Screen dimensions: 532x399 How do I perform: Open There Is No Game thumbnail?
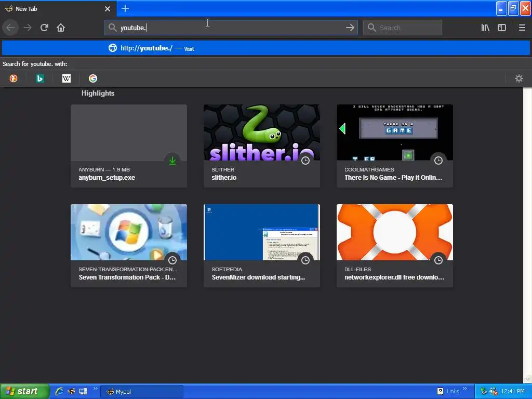(x=395, y=132)
